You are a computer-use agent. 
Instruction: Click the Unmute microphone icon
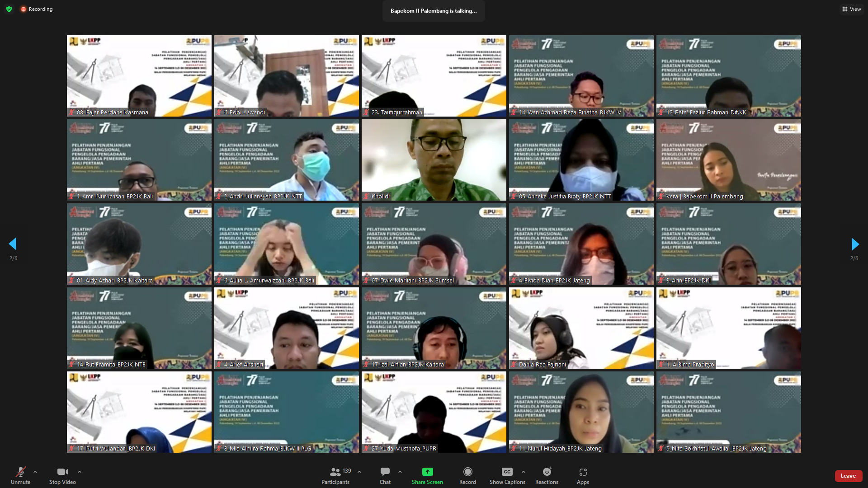(20, 472)
